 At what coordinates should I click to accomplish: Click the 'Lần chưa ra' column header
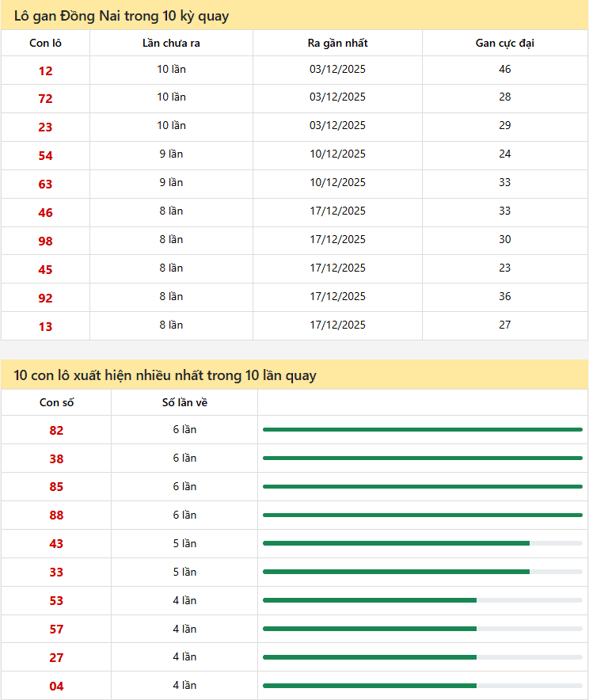(171, 43)
